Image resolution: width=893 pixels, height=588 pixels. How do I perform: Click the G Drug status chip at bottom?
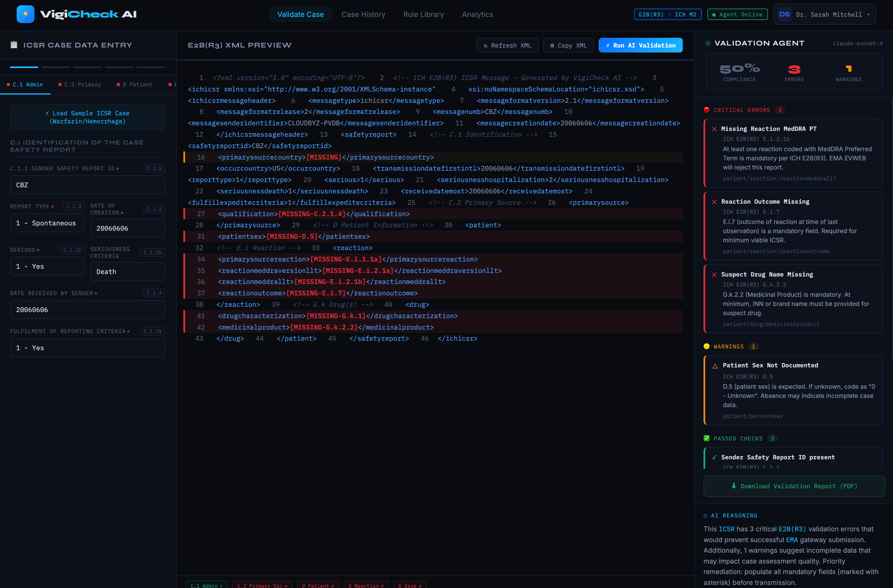pyautogui.click(x=410, y=585)
